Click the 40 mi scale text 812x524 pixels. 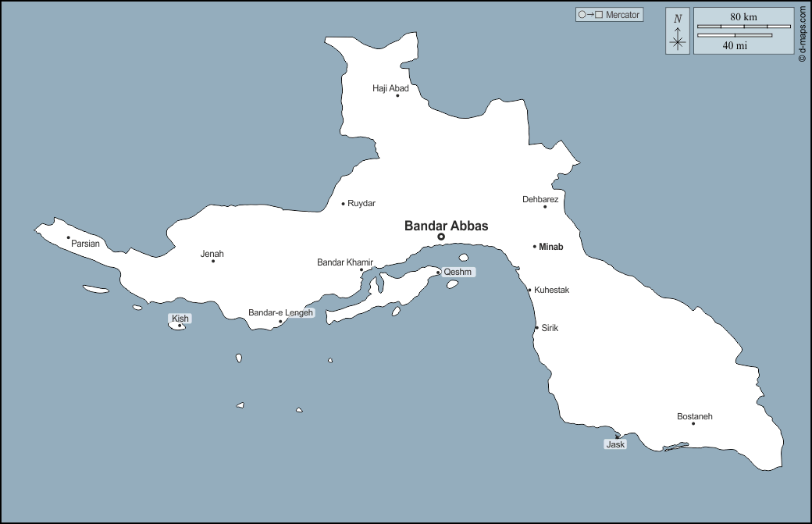click(x=735, y=45)
